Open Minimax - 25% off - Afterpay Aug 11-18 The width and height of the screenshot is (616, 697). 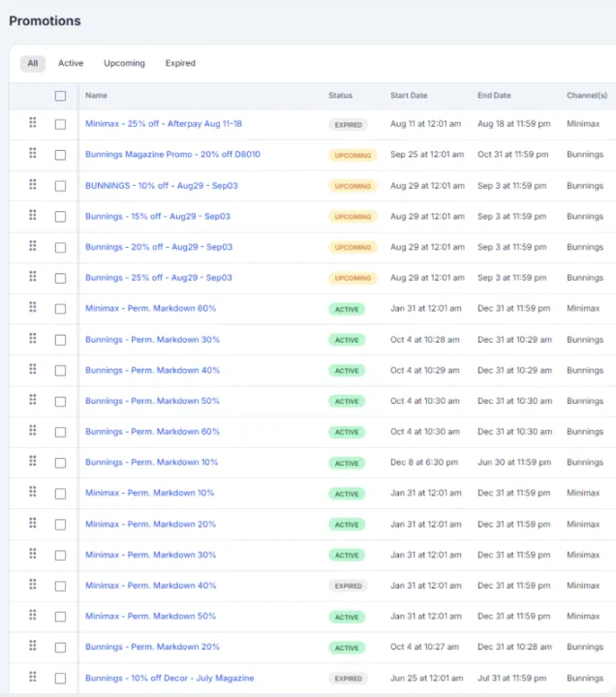[x=164, y=124]
